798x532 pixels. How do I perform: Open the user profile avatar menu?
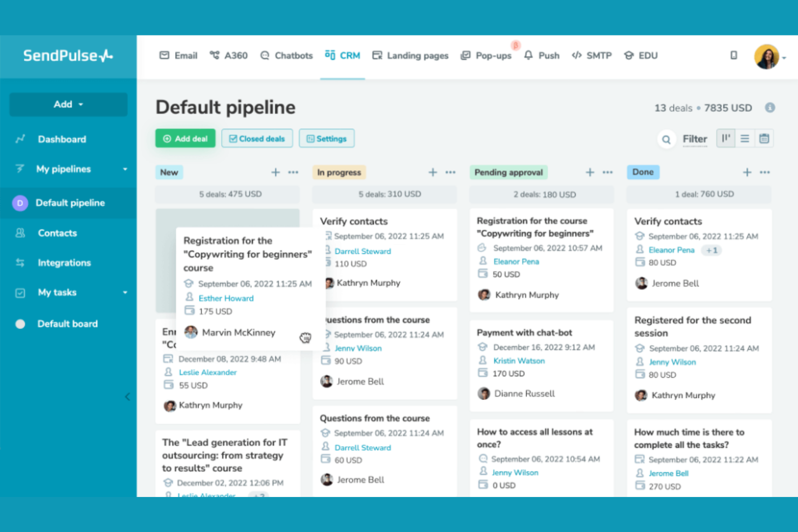[x=767, y=57]
